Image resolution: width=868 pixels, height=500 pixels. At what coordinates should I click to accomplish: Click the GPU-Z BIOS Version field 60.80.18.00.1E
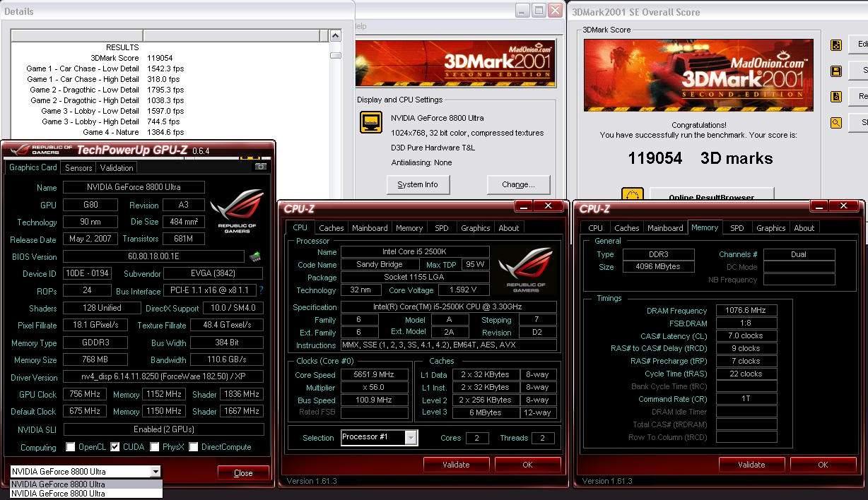coord(153,256)
